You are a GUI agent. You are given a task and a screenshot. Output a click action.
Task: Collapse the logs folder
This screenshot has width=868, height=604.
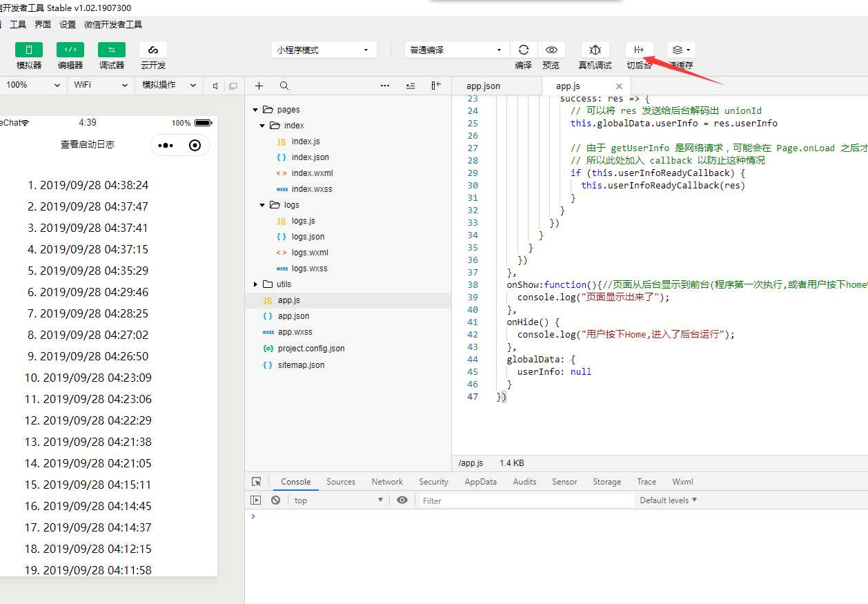tap(262, 205)
